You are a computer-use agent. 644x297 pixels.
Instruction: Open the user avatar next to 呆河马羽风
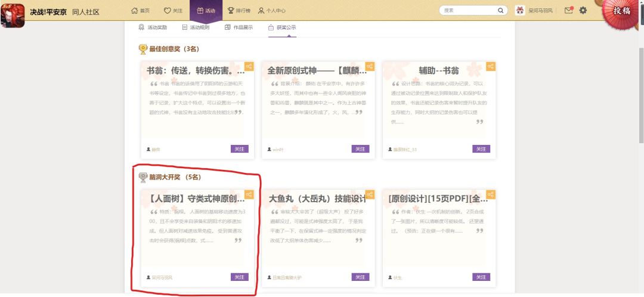520,11
